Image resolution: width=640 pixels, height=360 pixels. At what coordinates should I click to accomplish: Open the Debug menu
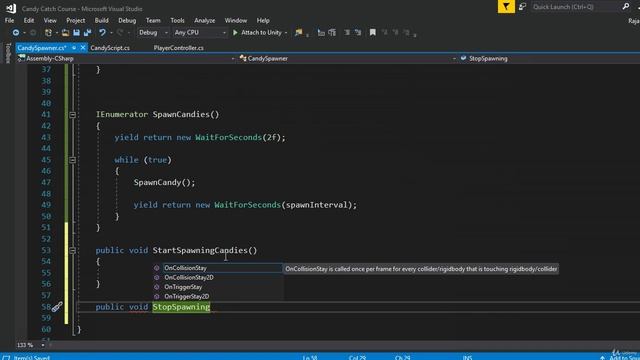(x=127, y=20)
